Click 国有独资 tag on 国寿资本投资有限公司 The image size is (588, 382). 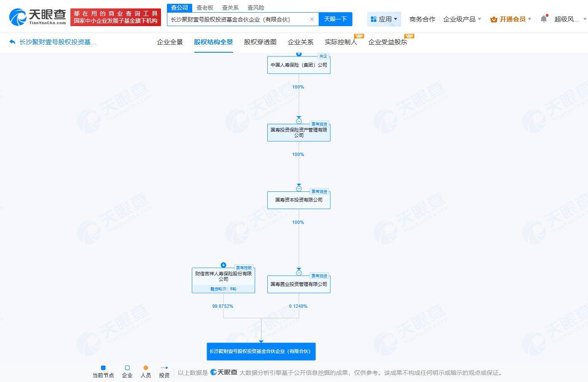pos(319,191)
